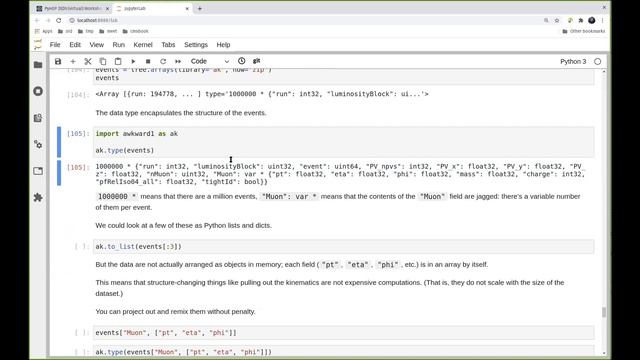Save the notebook with the disk icon

[58, 61]
